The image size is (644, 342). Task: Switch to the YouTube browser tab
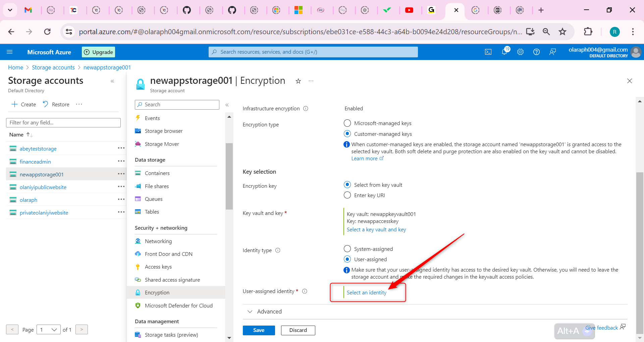409,10
